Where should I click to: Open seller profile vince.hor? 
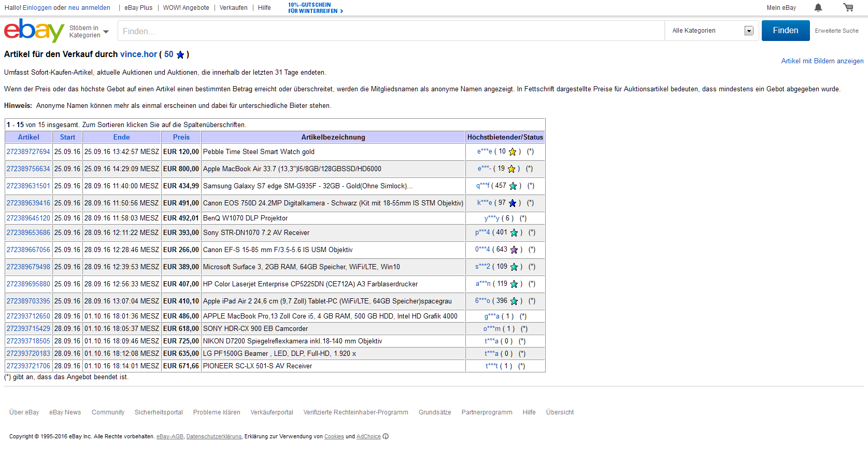coord(138,54)
